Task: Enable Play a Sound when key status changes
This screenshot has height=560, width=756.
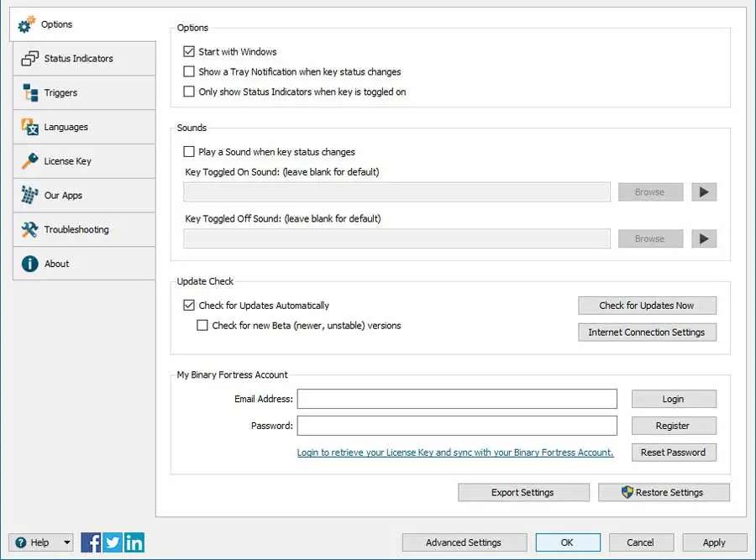Action: coord(189,152)
